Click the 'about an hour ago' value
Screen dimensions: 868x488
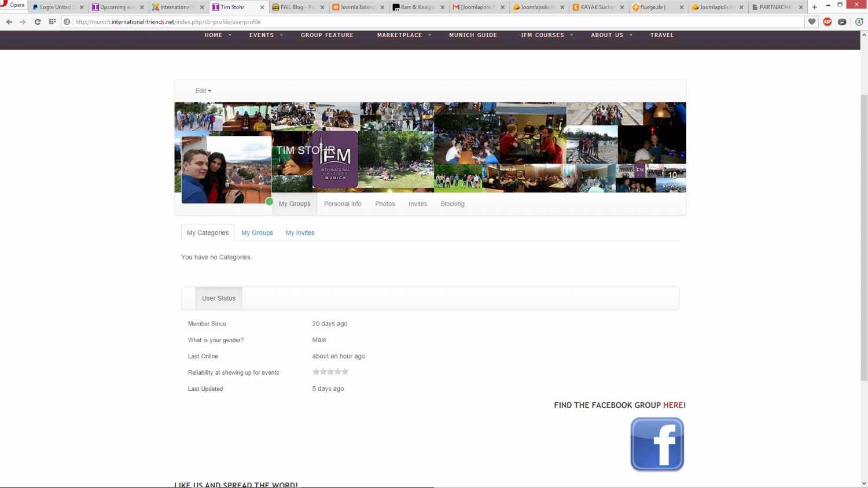coord(339,356)
